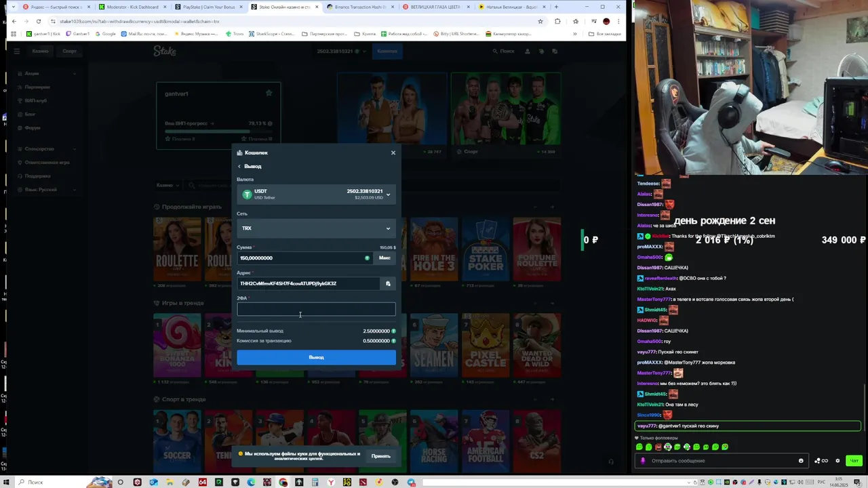Focus the 2ФА code field
The image size is (868, 488).
click(x=316, y=310)
